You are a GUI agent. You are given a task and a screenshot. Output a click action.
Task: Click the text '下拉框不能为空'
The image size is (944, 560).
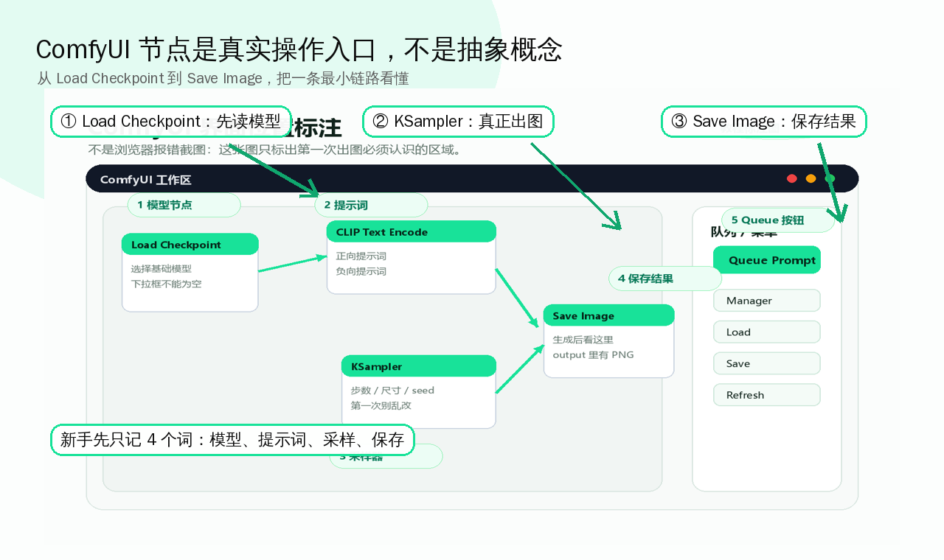(166, 284)
